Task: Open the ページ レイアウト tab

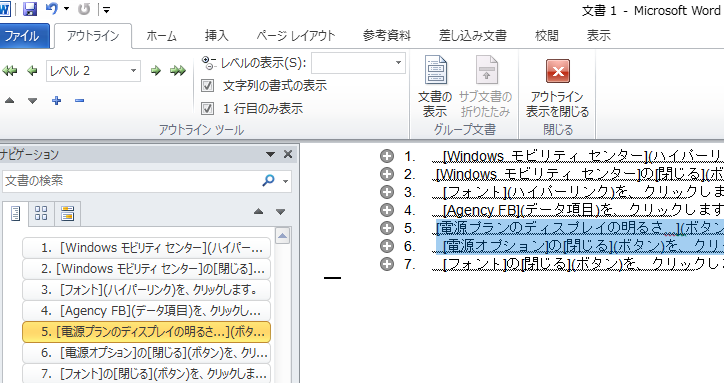Action: (x=296, y=36)
